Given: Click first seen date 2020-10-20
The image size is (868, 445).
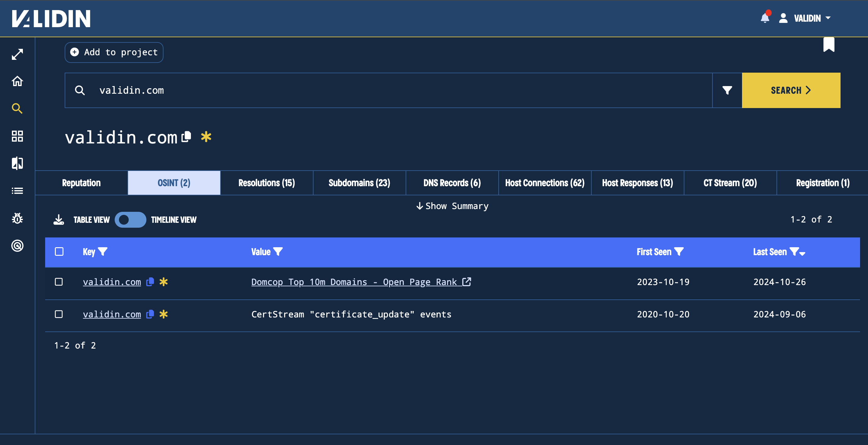Looking at the screenshot, I should [x=663, y=314].
